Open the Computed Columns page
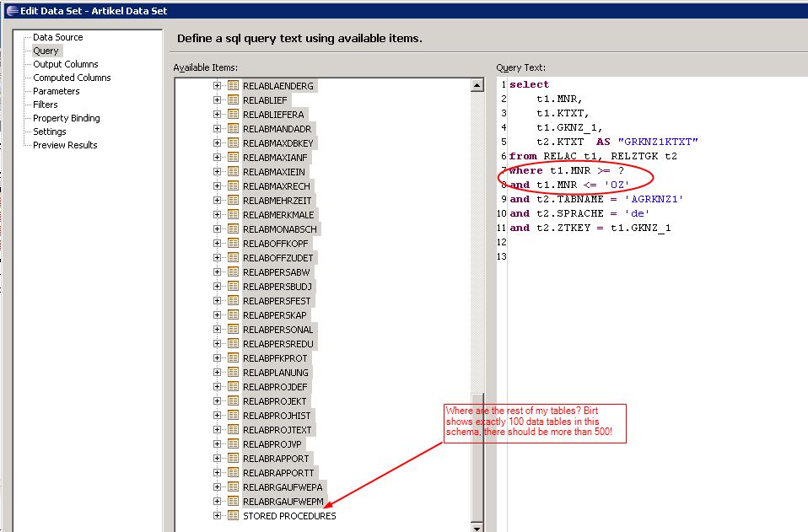The height and width of the screenshot is (532, 808). (x=72, y=78)
